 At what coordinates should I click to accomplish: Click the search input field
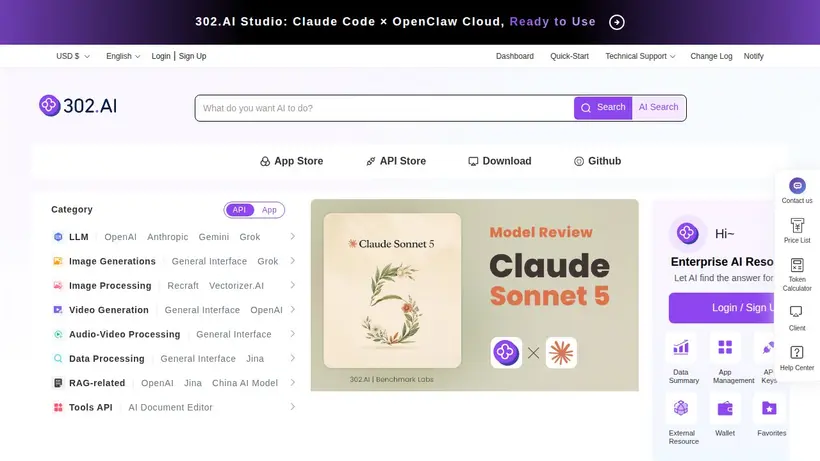[x=385, y=108]
